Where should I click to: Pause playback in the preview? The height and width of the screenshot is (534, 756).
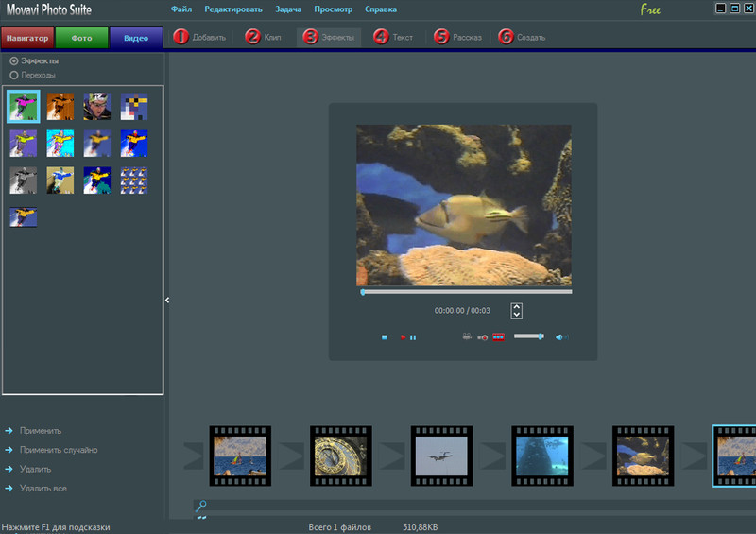point(413,337)
